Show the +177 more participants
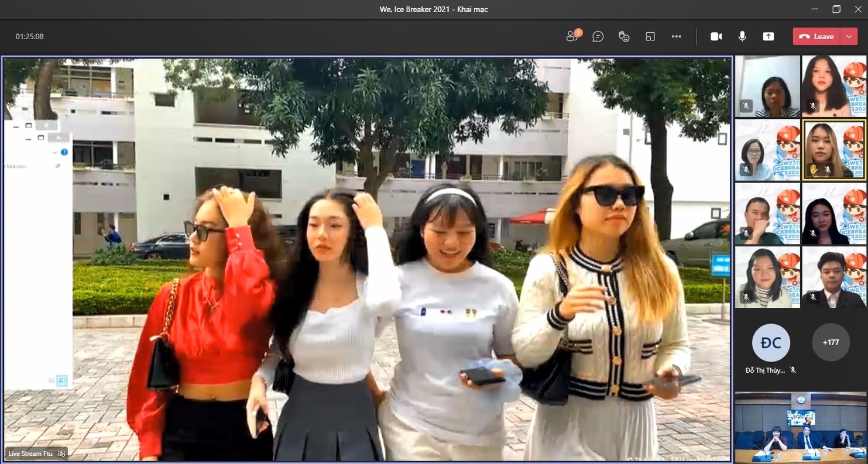This screenshot has height=464, width=868. (x=831, y=342)
